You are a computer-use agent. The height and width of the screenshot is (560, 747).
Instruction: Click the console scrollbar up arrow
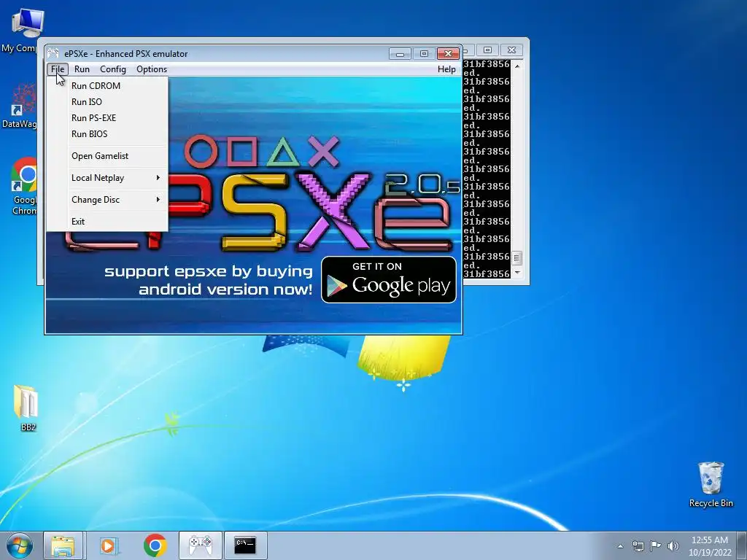pyautogui.click(x=517, y=66)
